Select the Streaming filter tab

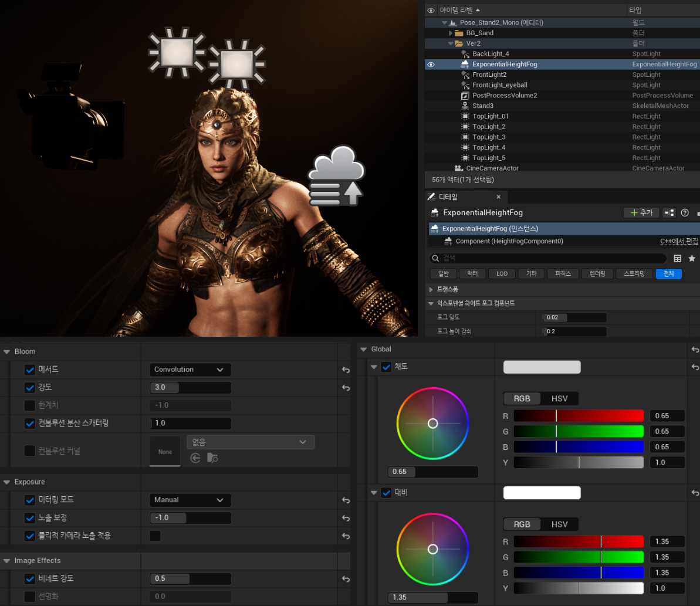pos(634,273)
